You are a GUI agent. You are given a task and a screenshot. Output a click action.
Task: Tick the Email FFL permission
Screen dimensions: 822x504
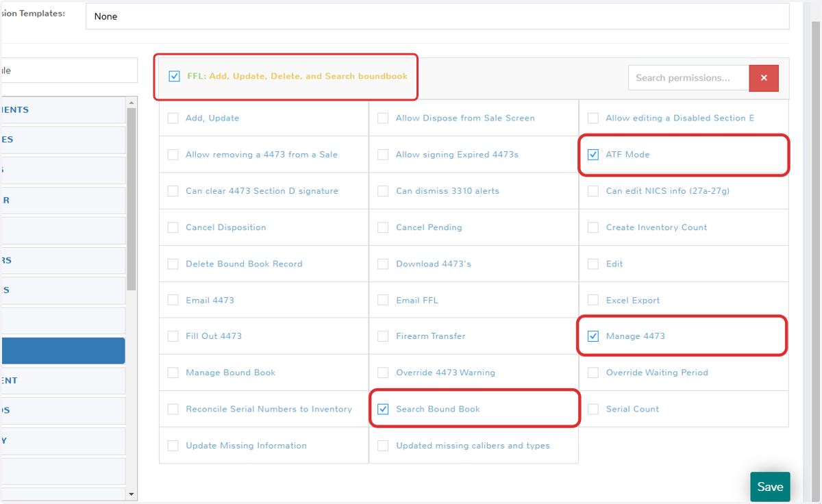[383, 300]
